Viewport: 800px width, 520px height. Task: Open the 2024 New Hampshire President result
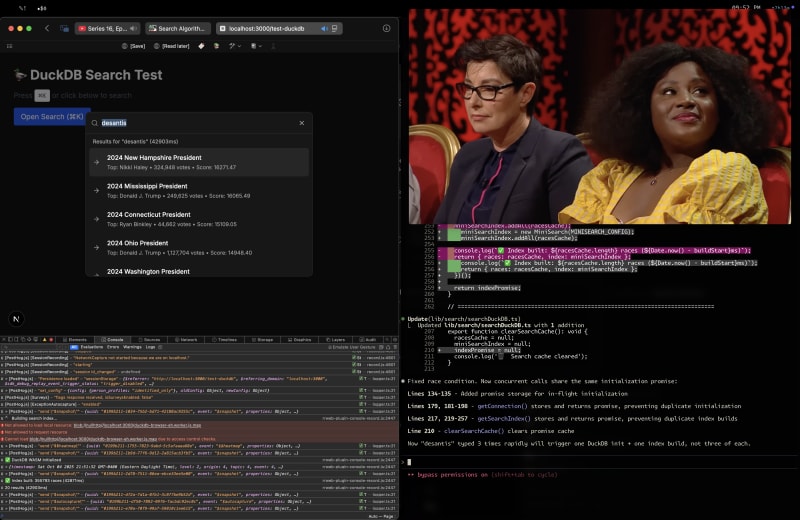coord(199,162)
